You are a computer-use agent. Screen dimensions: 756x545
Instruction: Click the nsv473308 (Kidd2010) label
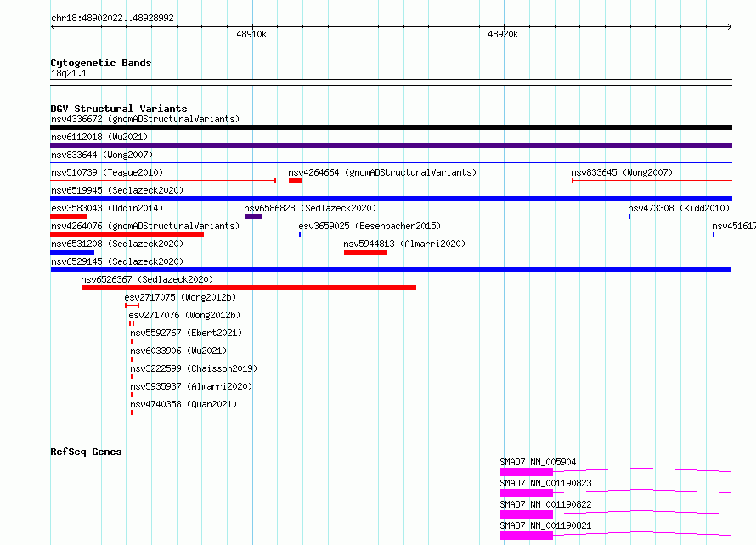point(679,208)
